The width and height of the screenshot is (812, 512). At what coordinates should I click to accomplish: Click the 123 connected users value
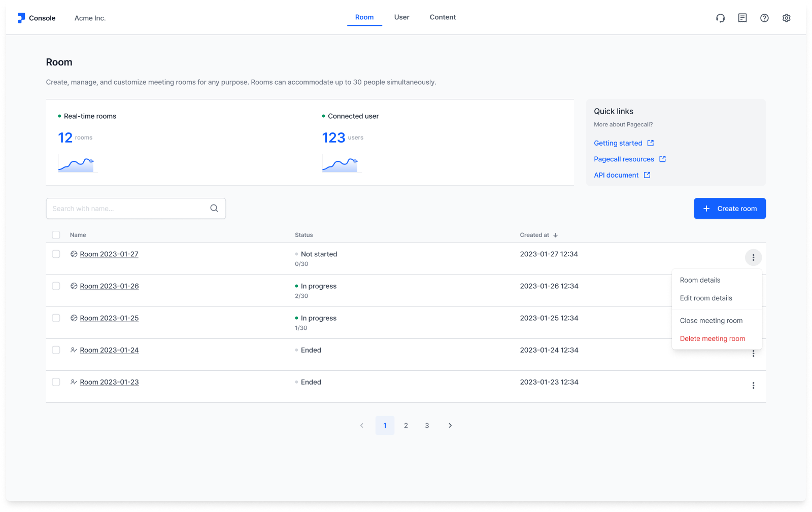(x=333, y=138)
